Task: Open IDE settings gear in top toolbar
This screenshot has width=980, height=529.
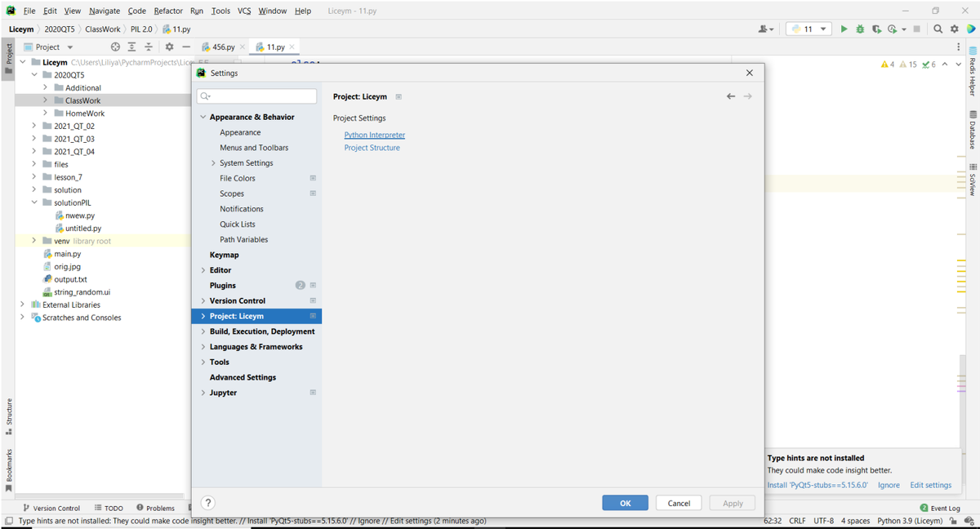Action: click(x=954, y=29)
